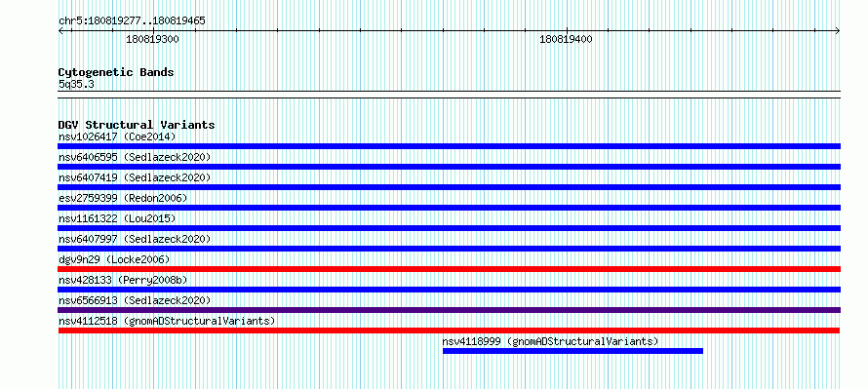The width and height of the screenshot is (868, 389).
Task: Click esv2759399 (Redon2006) variant label
Action: (x=123, y=198)
